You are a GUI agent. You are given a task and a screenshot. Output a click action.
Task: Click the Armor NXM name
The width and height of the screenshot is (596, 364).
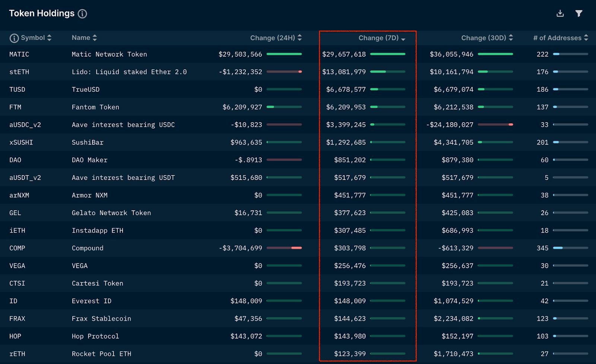(89, 195)
